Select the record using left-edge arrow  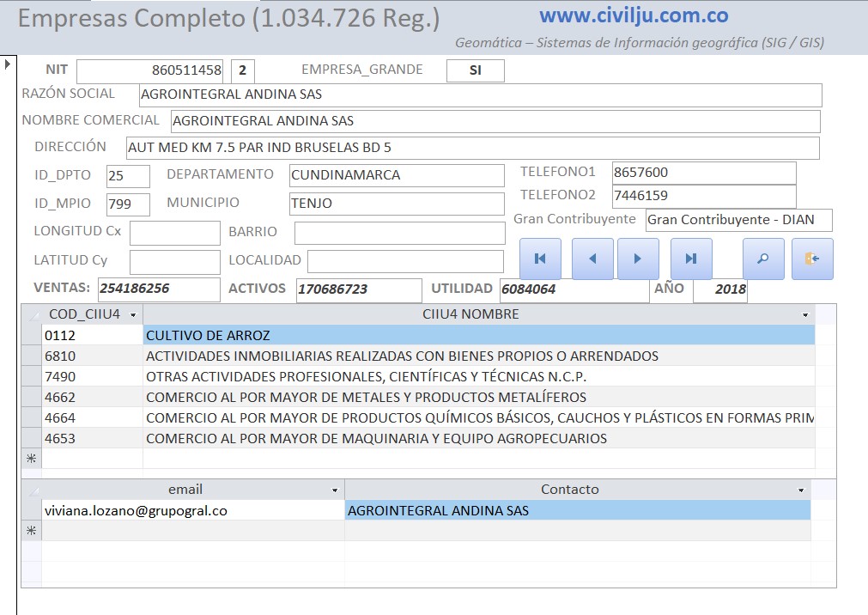point(8,64)
